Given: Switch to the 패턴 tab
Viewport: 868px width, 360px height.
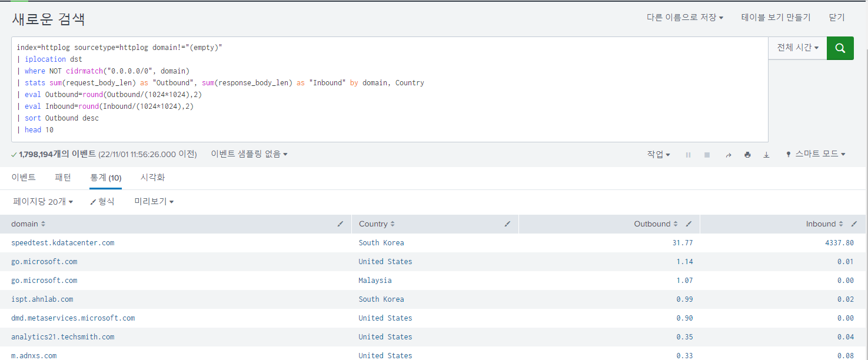Looking at the screenshot, I should tap(63, 177).
